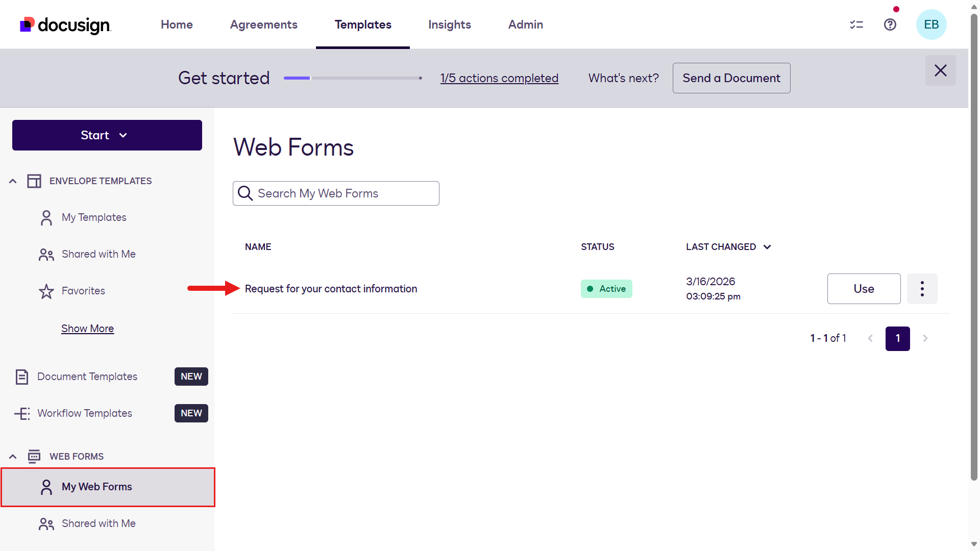980x551 pixels.
Task: Click the My Web Forms person icon
Action: coord(46,487)
